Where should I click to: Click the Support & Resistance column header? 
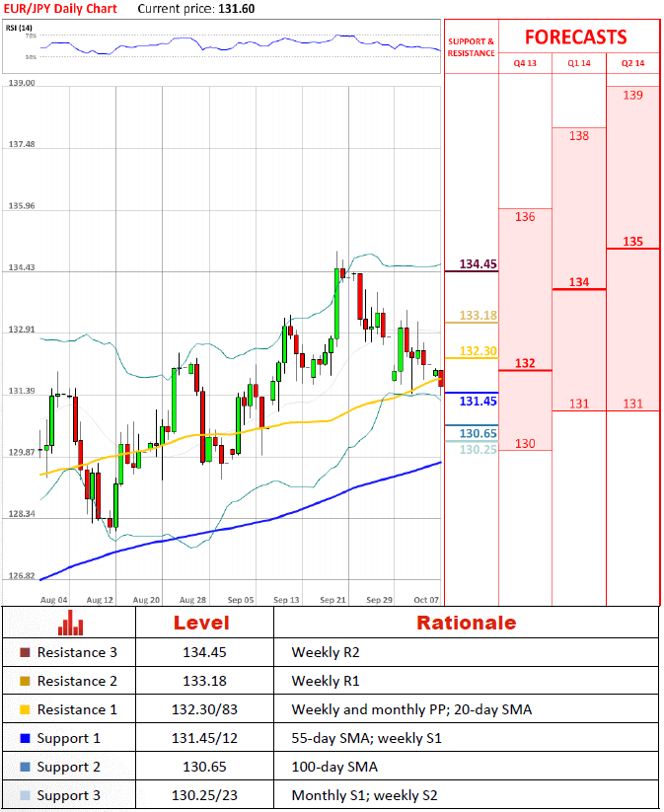[471, 47]
